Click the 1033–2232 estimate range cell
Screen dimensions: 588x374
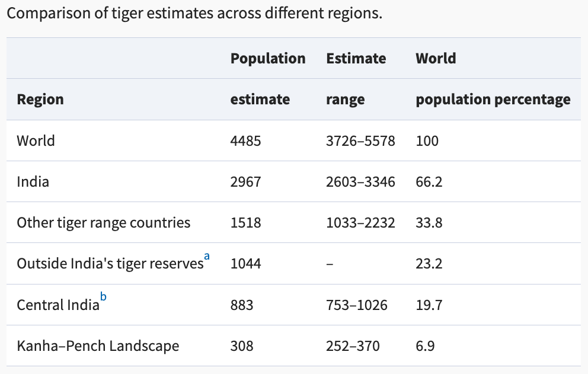click(360, 223)
